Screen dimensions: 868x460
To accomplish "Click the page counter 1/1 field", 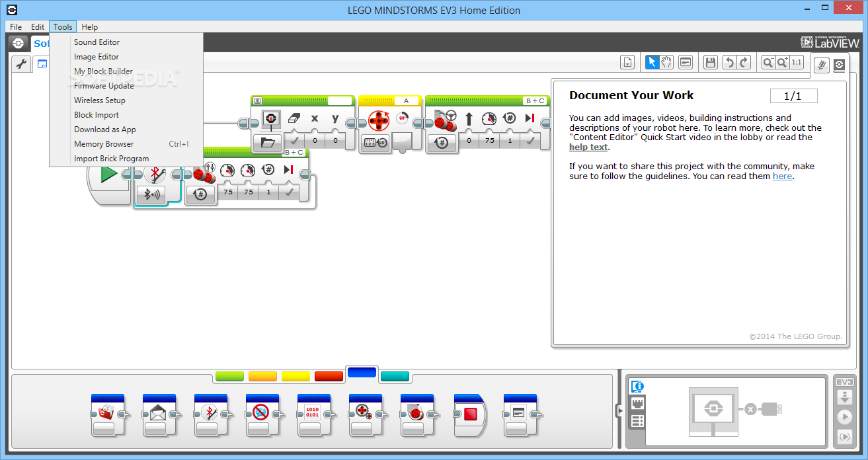I will point(793,96).
